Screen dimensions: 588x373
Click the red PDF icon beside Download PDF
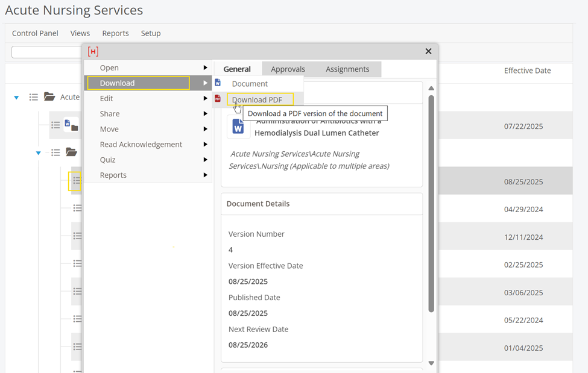[218, 99]
